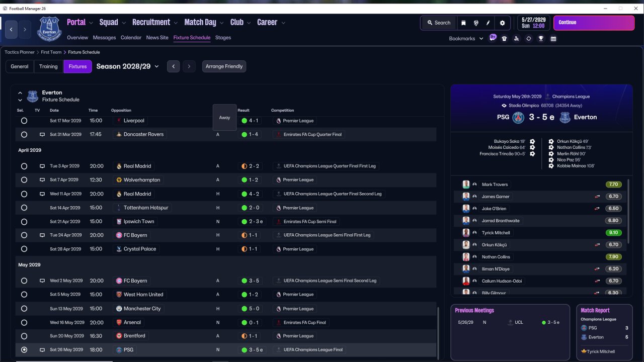This screenshot has width=644, height=362.
Task: Open the Season 2028/29 dropdown
Action: point(128,66)
